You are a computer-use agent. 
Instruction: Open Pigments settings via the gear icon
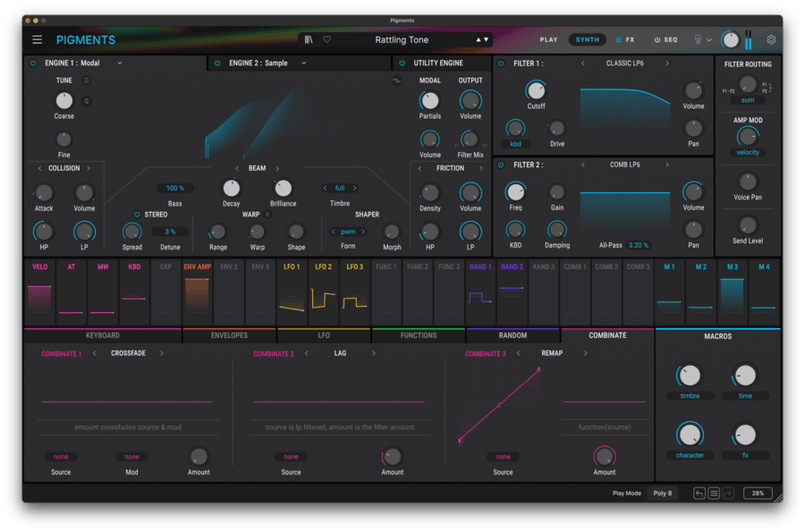tap(771, 39)
